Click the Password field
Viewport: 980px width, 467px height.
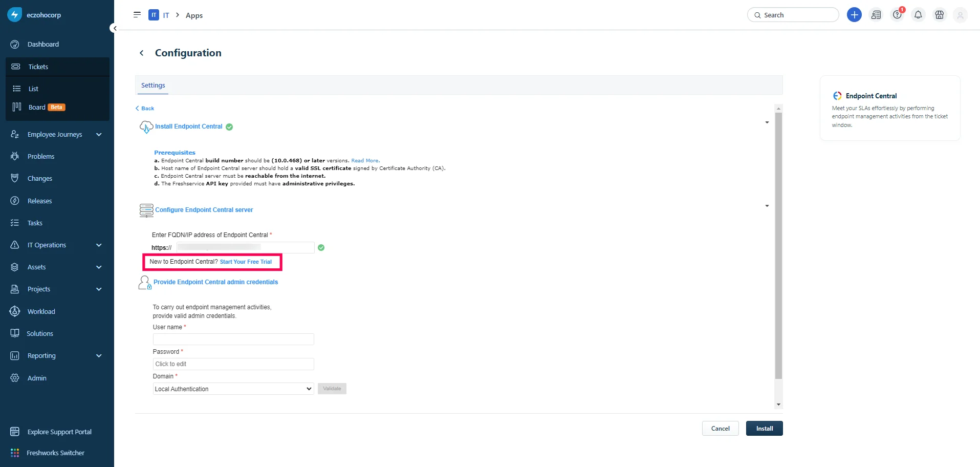pyautogui.click(x=233, y=364)
